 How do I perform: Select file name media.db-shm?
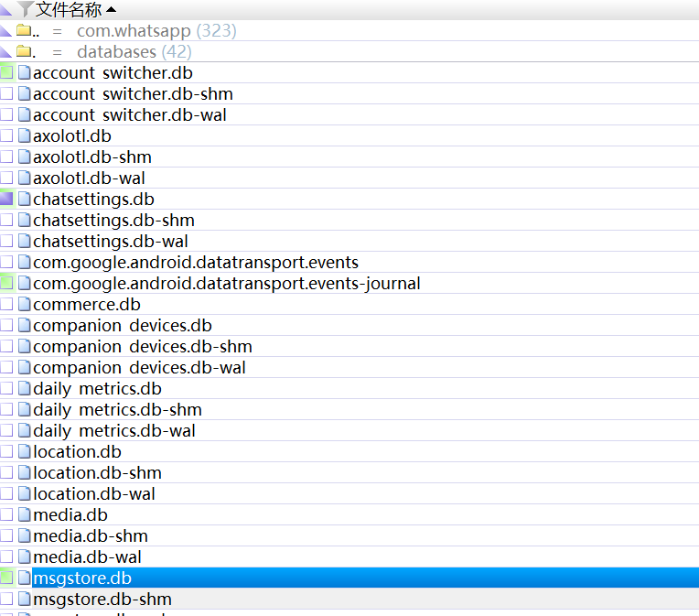tap(91, 535)
